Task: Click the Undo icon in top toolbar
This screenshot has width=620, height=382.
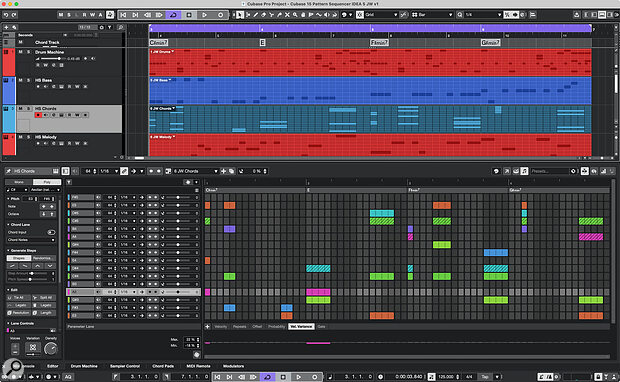Action: pyautogui.click(x=6, y=15)
